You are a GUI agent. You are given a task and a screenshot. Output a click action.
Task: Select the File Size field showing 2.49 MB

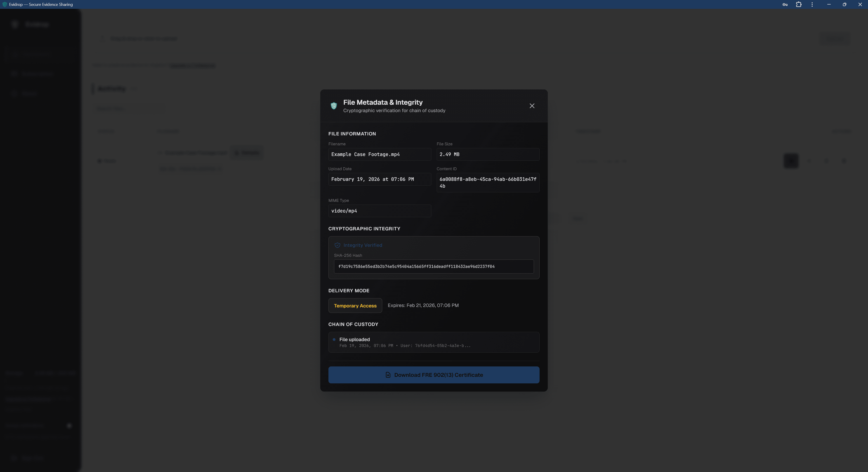coord(488,154)
